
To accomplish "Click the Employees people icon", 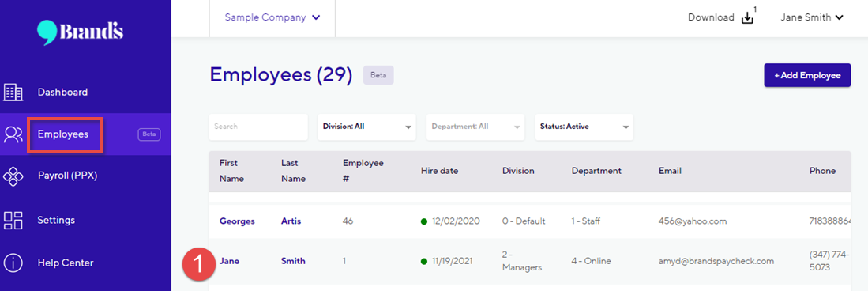I will 13,134.
